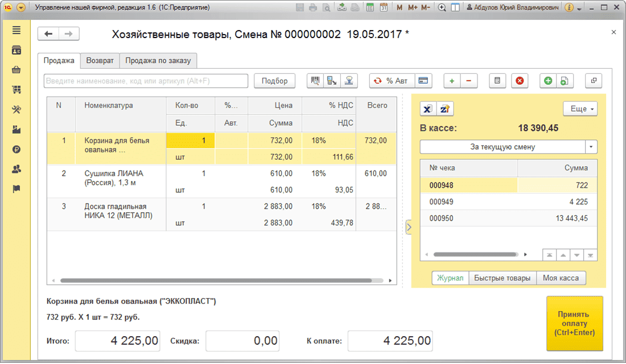Click the product search input field
The image size is (626, 364).
[146, 81]
